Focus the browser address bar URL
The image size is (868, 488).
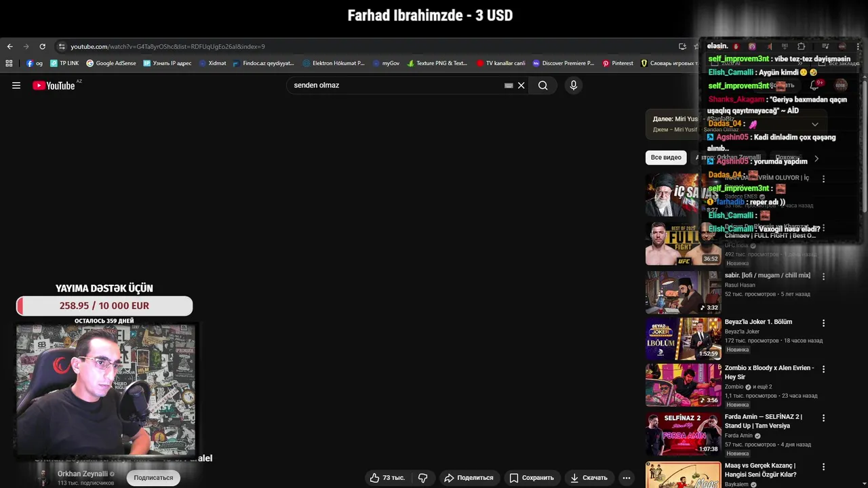click(x=167, y=47)
